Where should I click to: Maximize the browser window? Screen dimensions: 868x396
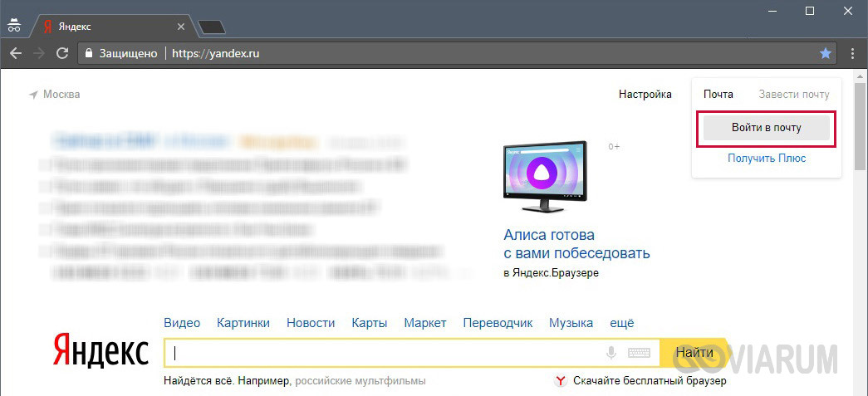810,10
